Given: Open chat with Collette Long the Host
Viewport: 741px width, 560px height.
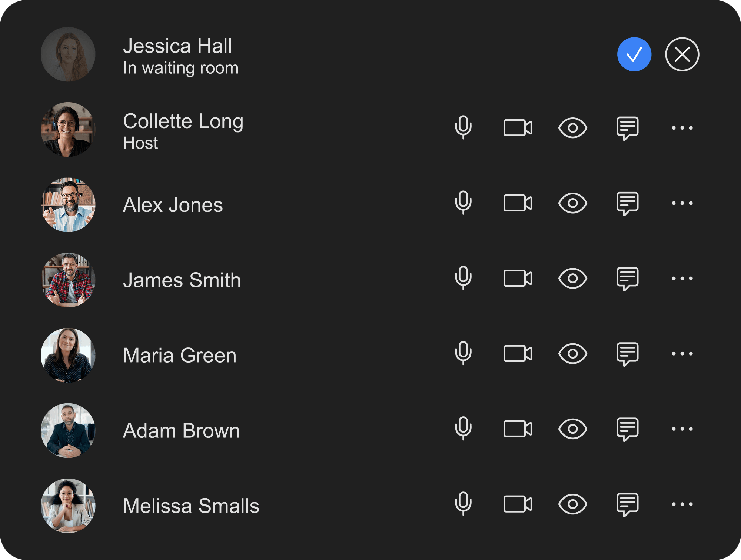Looking at the screenshot, I should pyautogui.click(x=628, y=129).
